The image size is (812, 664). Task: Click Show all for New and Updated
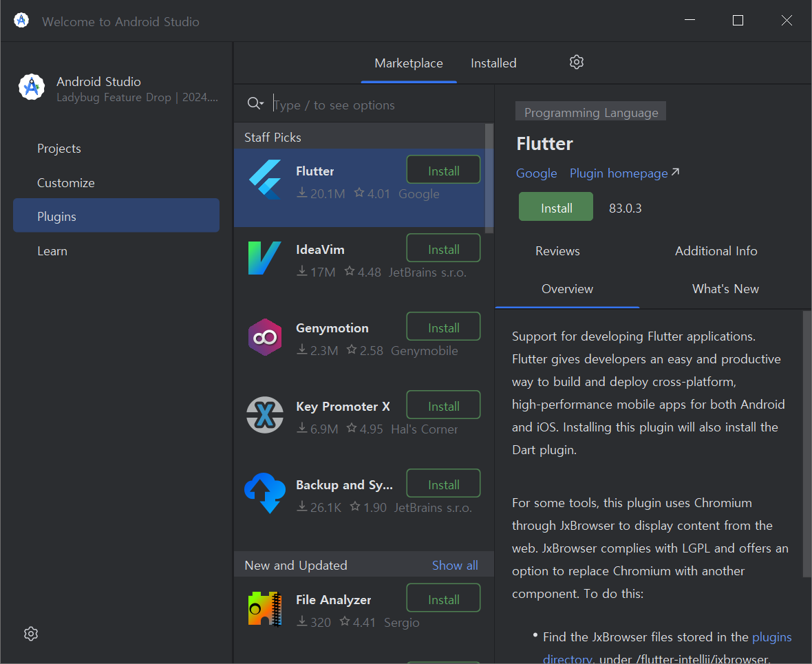point(455,566)
